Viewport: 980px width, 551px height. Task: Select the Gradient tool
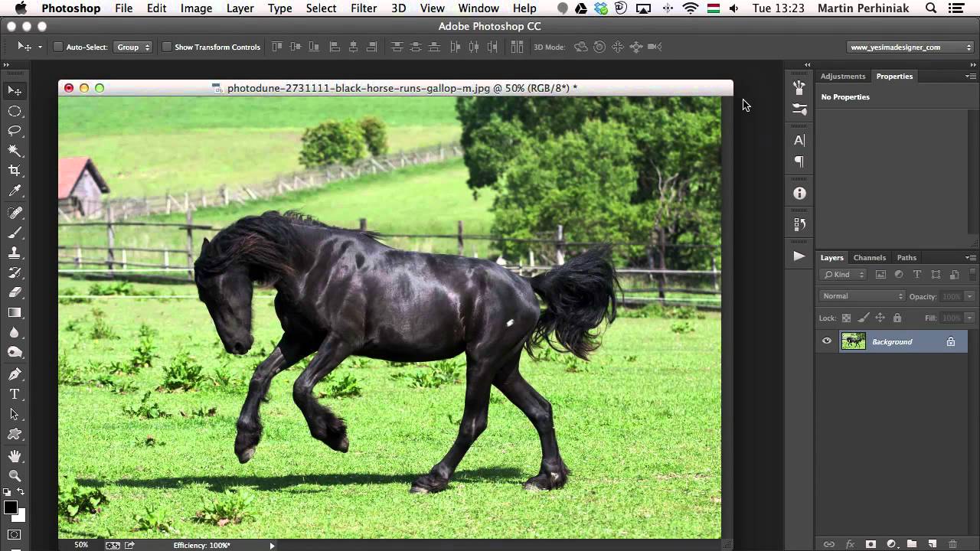click(15, 312)
